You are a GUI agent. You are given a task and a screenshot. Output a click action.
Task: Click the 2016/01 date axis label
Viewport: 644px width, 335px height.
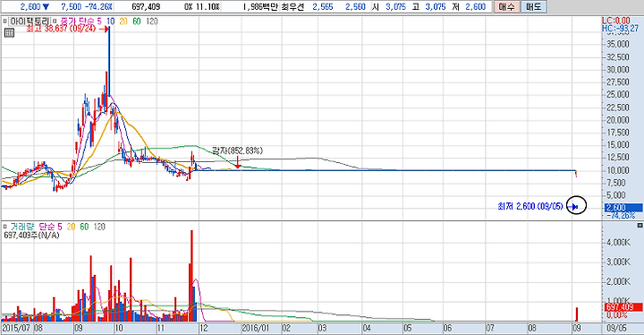coord(256,329)
